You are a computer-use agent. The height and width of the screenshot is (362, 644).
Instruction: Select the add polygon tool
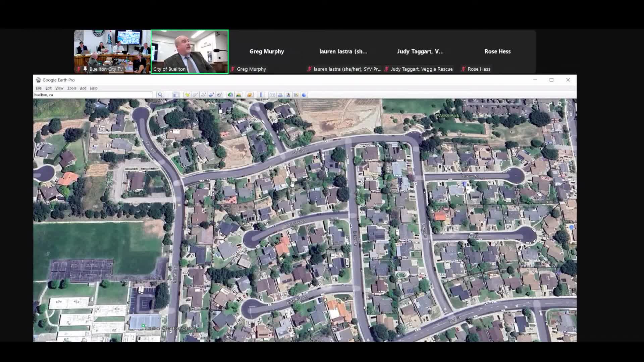pos(195,95)
